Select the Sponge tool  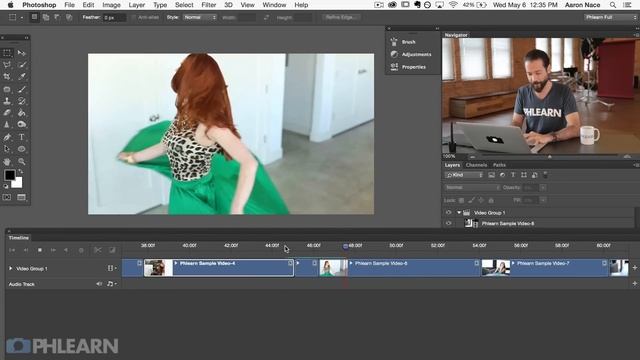click(x=22, y=124)
